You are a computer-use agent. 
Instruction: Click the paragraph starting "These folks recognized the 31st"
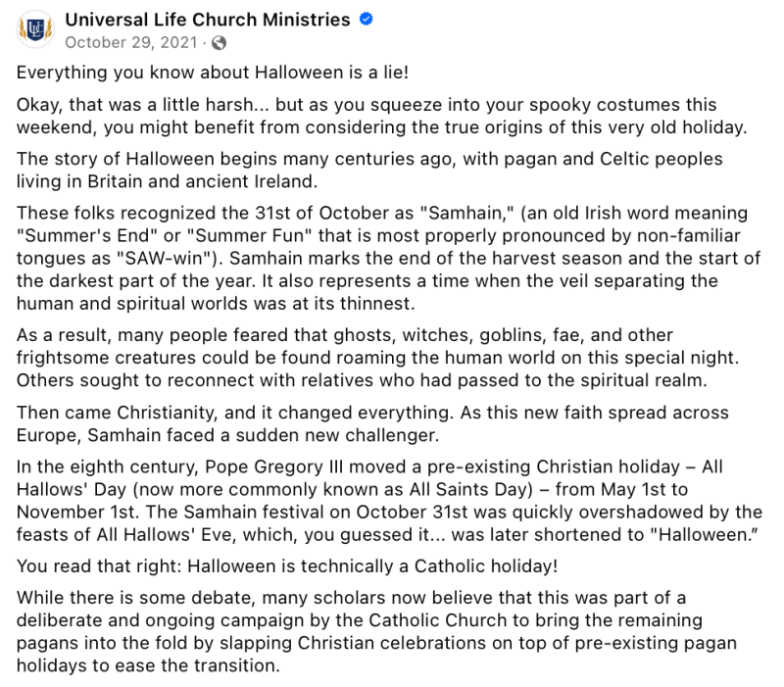coord(387,255)
